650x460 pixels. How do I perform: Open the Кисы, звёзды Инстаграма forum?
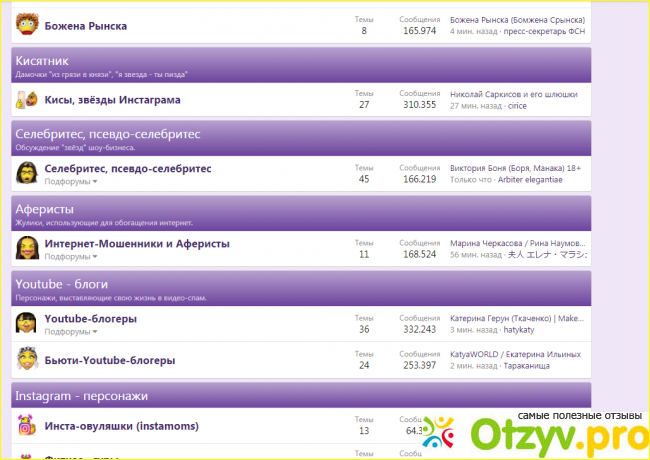tap(112, 100)
